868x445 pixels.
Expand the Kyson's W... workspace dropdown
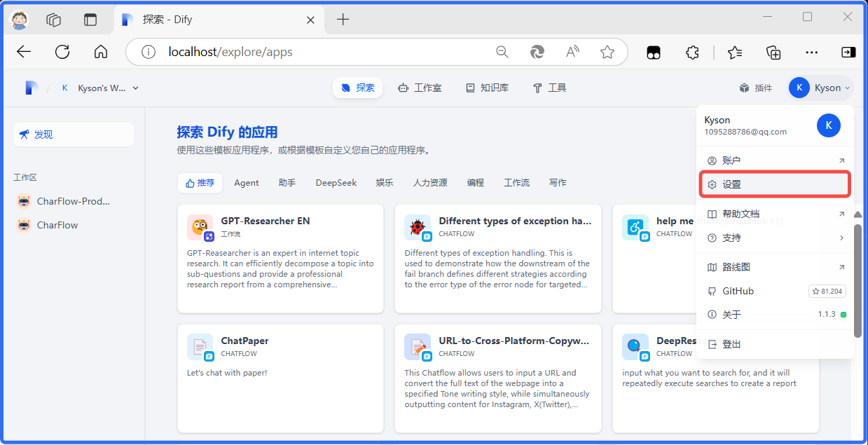click(x=99, y=88)
